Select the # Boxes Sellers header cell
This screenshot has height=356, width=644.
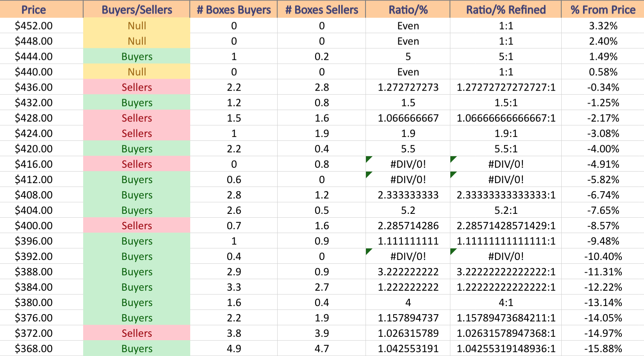(322, 9)
